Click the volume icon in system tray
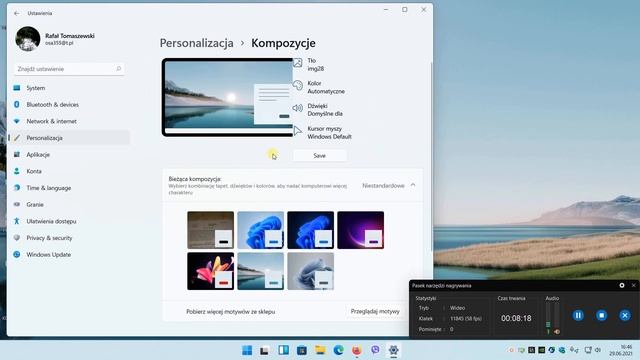 pos(598,350)
